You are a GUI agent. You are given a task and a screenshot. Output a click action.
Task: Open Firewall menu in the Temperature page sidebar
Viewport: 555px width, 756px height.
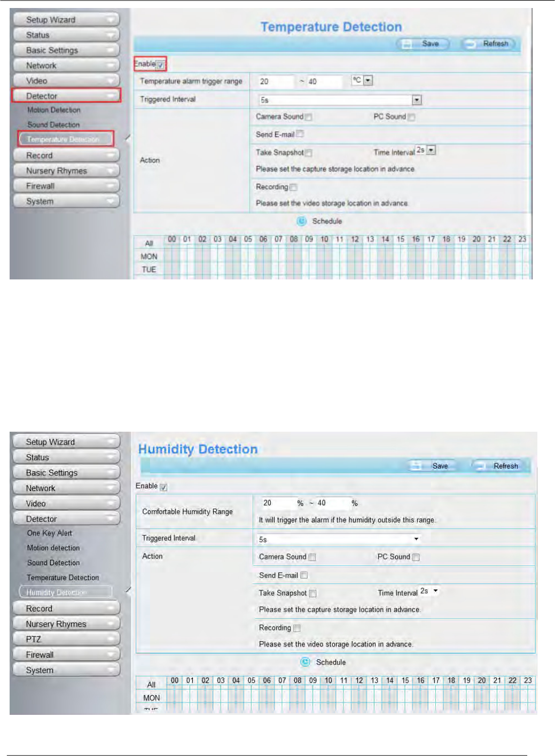click(x=66, y=186)
